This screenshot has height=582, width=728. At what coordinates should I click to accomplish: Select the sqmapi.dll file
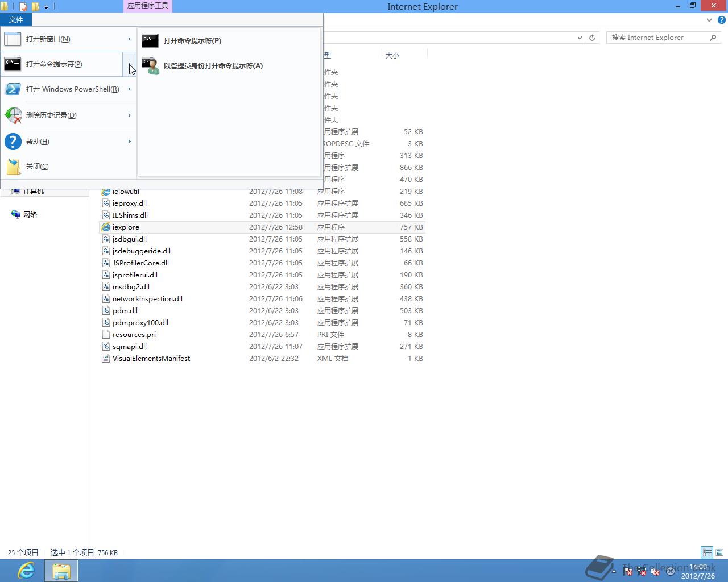pos(130,346)
